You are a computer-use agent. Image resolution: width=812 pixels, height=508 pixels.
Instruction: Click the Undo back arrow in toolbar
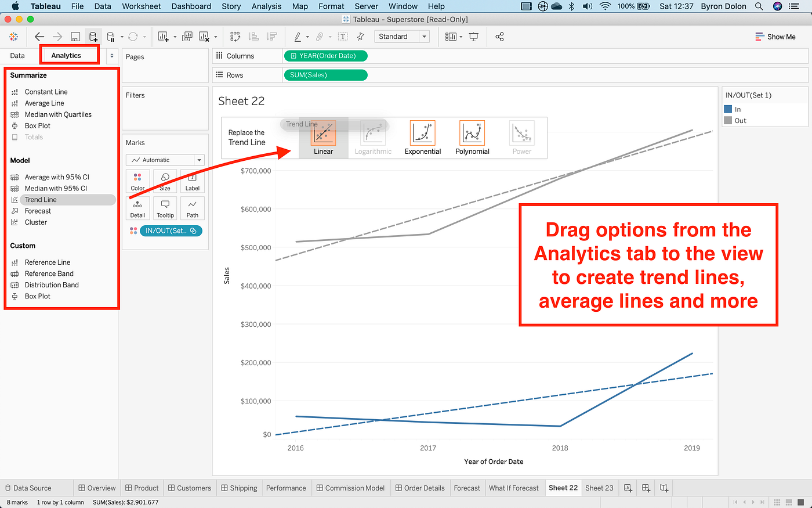pyautogui.click(x=39, y=37)
